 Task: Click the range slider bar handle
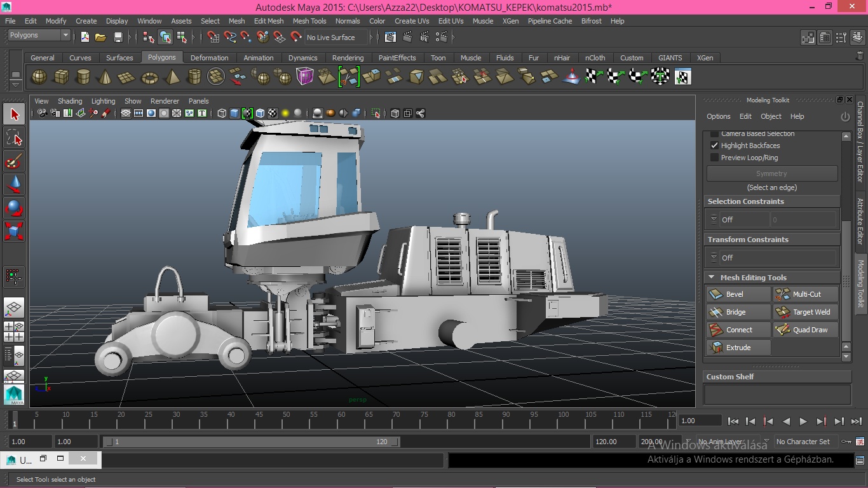251,442
